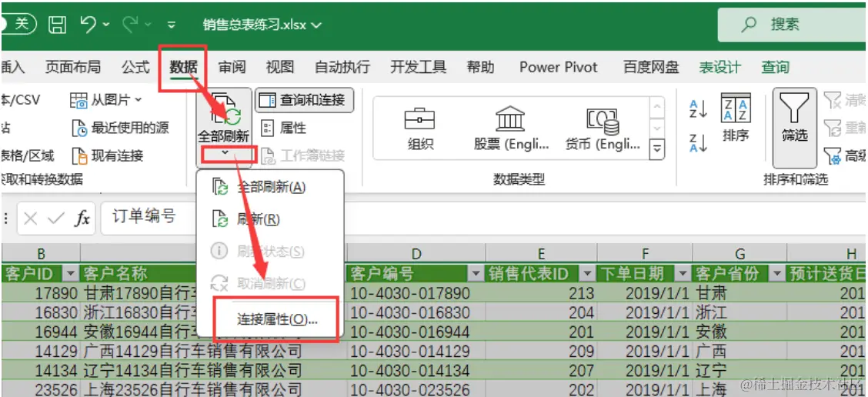Image resolution: width=868 pixels, height=397 pixels.
Task: Select cell 10-4030-014134
Action: 416,370
